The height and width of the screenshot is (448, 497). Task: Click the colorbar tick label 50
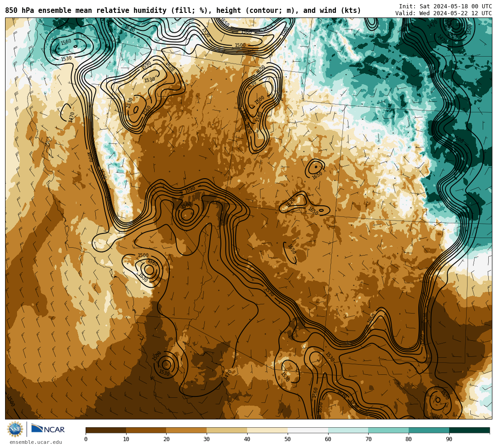(288, 439)
